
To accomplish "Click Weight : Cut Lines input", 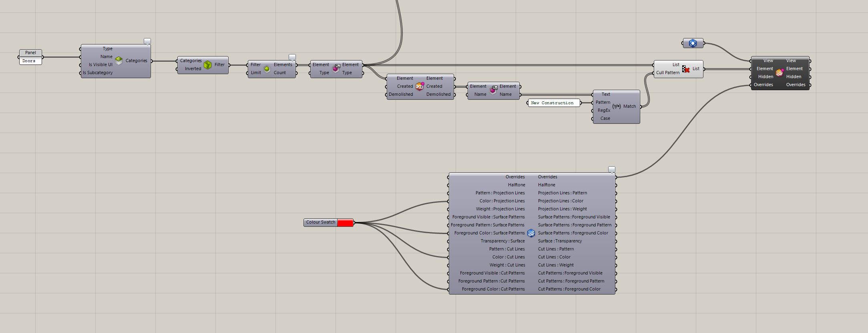I will tap(507, 265).
